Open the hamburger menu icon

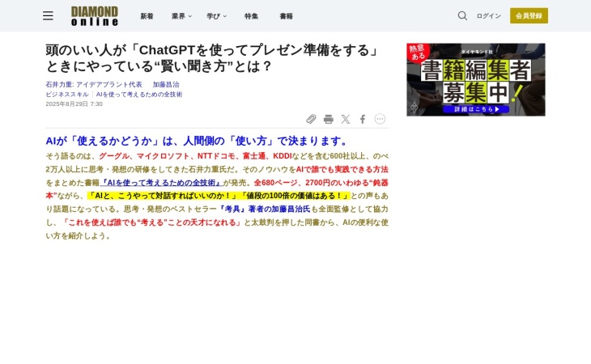coord(48,16)
